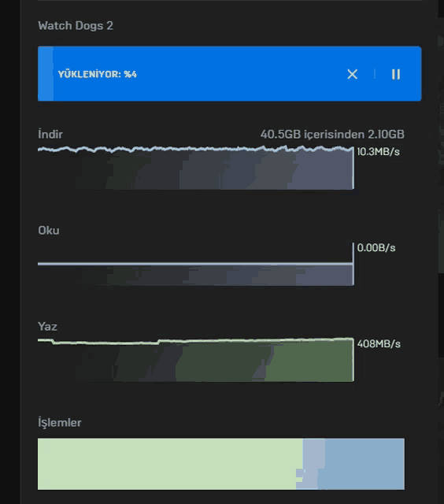Click the green segment of İşlemler bar

tap(168, 464)
